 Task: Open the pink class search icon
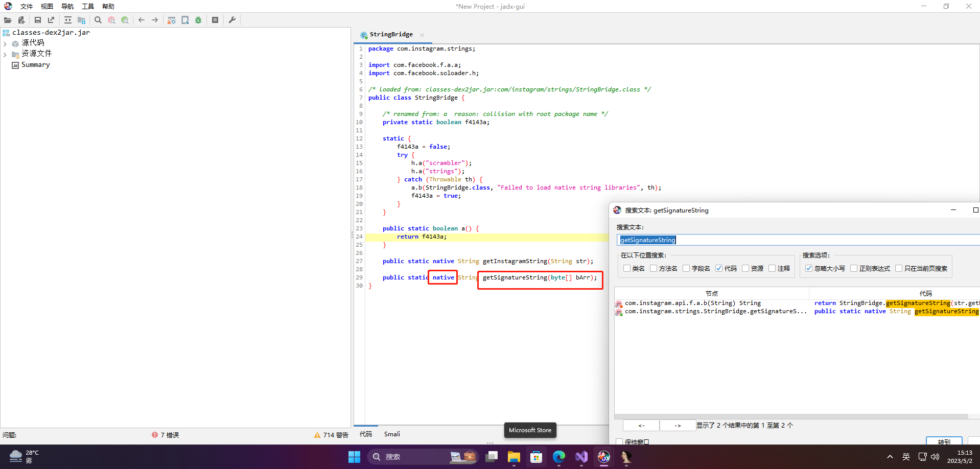point(111,20)
